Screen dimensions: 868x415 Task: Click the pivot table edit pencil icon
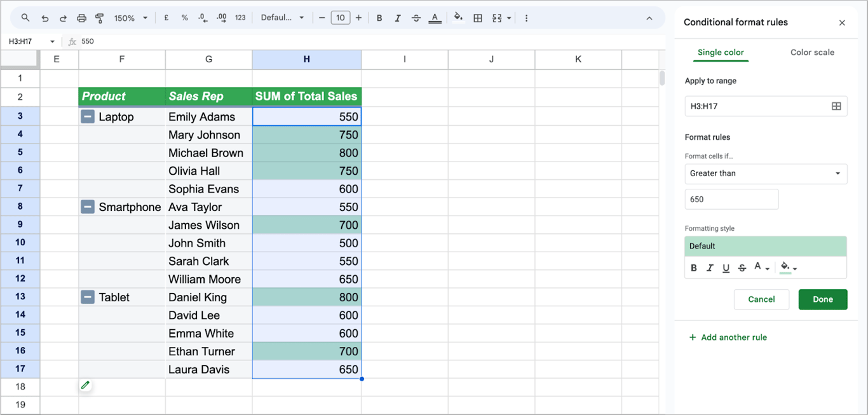[85, 385]
